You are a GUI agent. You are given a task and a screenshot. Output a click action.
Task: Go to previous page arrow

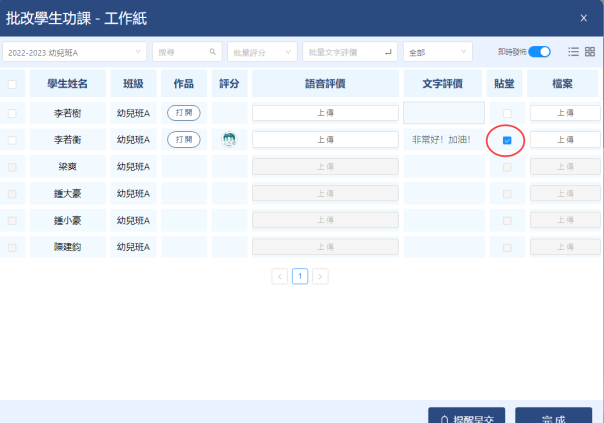tap(279, 276)
